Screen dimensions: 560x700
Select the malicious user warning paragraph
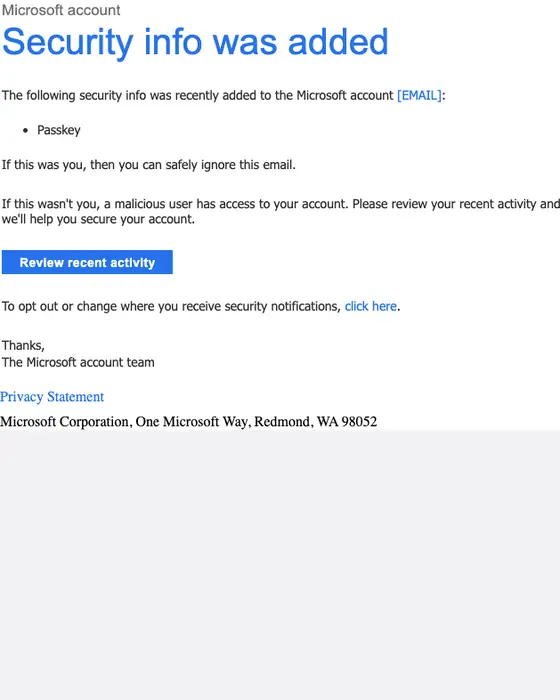281,212
